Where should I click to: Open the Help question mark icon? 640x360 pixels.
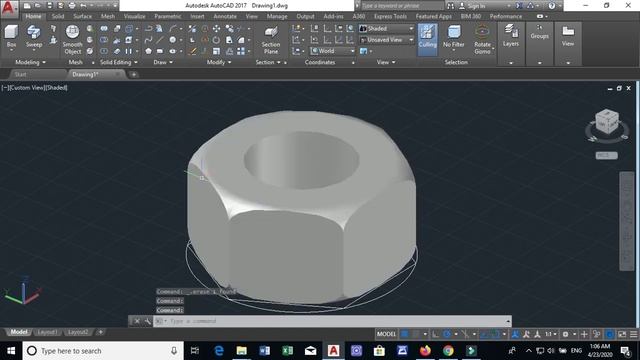551,6
